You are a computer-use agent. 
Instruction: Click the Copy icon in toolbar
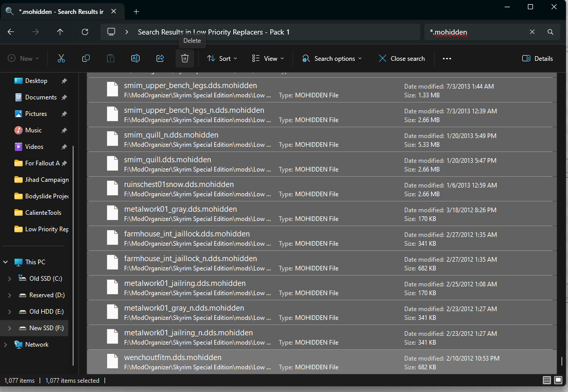click(86, 58)
